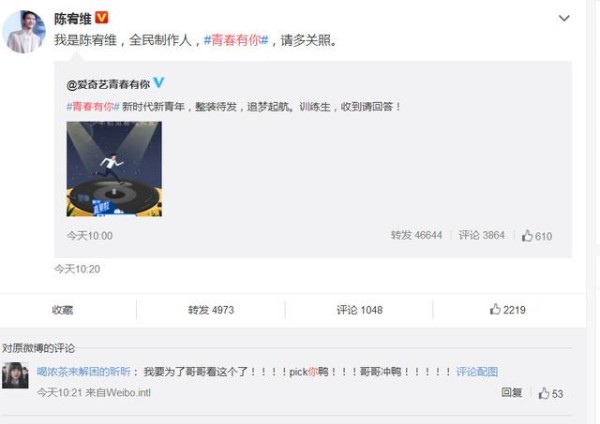Open the post options chevron menu
The image size is (600, 424).
564,18
